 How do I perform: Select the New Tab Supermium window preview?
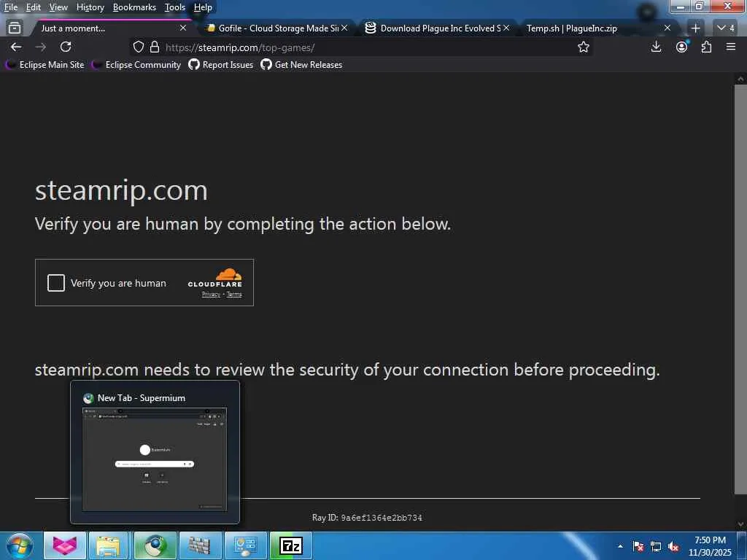155,452
